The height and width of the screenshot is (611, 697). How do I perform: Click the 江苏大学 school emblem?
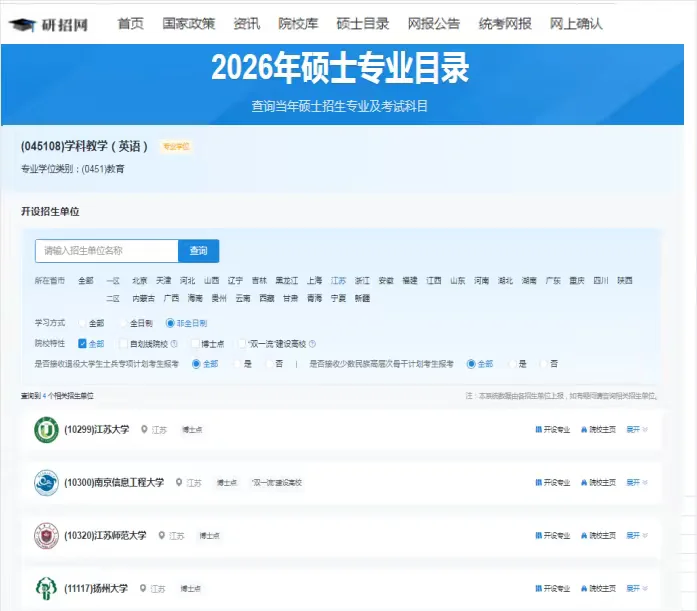click(x=46, y=430)
